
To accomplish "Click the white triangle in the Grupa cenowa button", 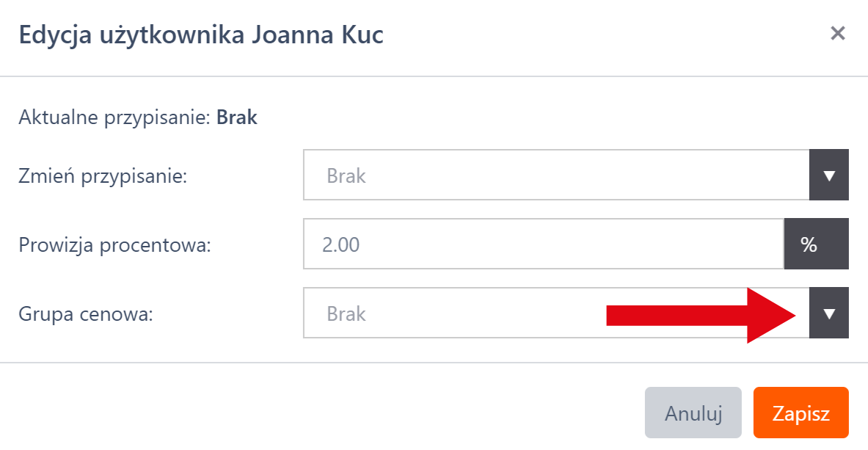I will (829, 314).
